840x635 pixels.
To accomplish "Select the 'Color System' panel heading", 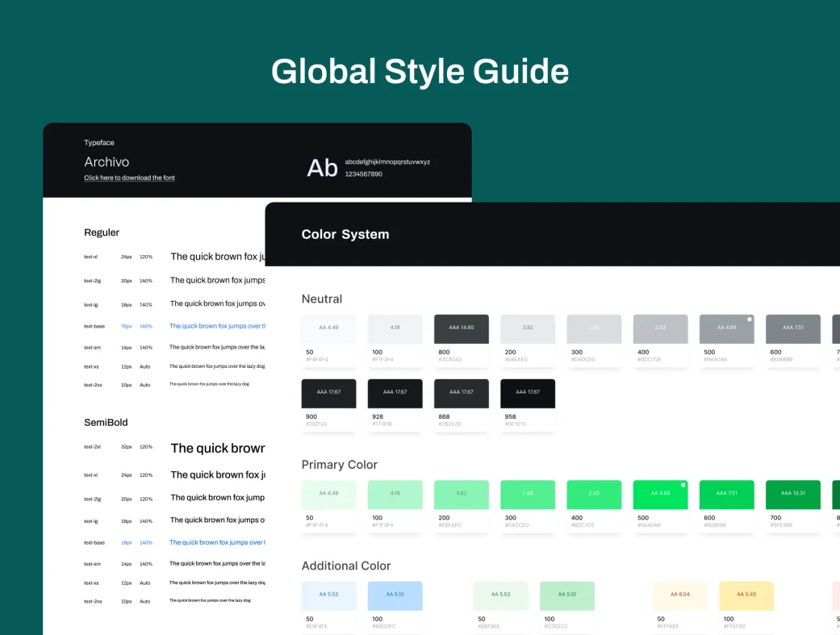I will click(x=345, y=234).
